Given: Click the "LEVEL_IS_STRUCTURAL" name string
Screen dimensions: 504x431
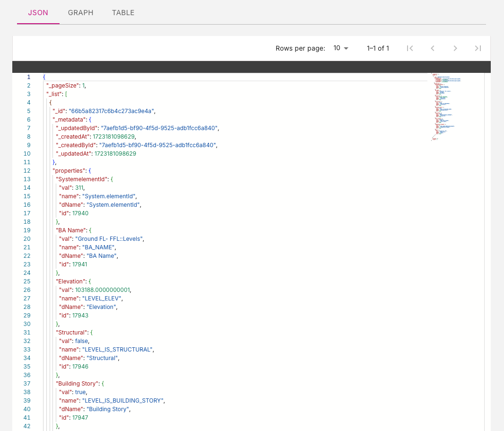Looking at the screenshot, I should click(118, 350).
